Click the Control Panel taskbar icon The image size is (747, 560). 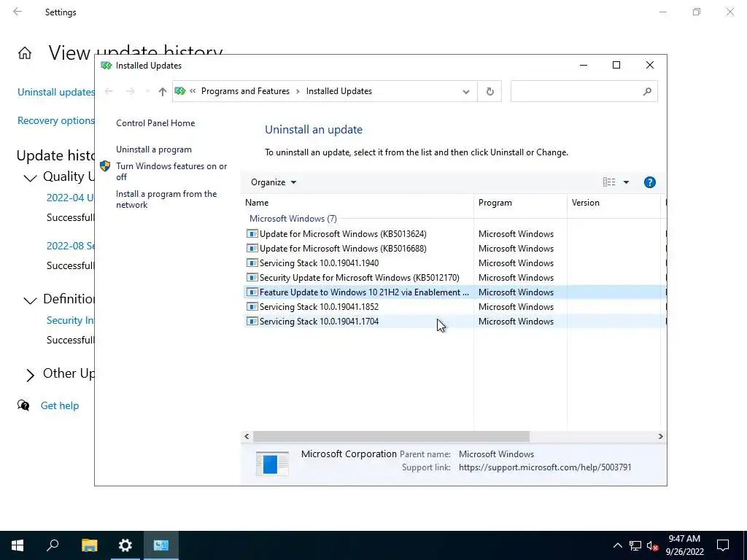pyautogui.click(x=161, y=545)
